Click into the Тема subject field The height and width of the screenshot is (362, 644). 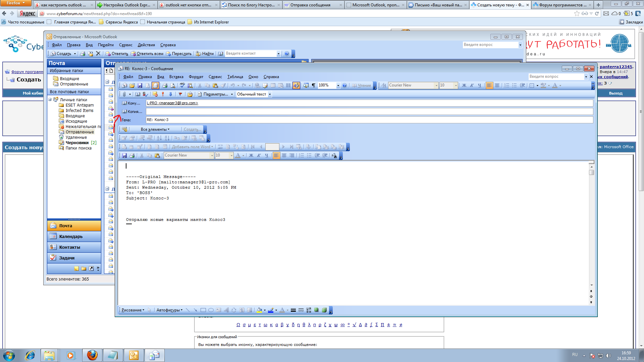tap(369, 120)
